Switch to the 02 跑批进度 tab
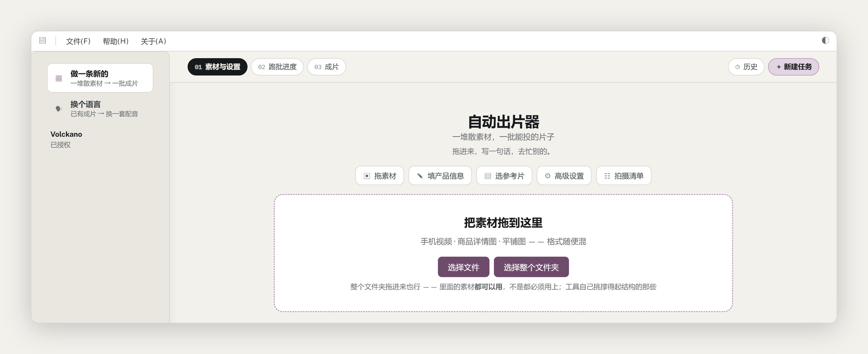This screenshot has width=868, height=354. tap(277, 67)
